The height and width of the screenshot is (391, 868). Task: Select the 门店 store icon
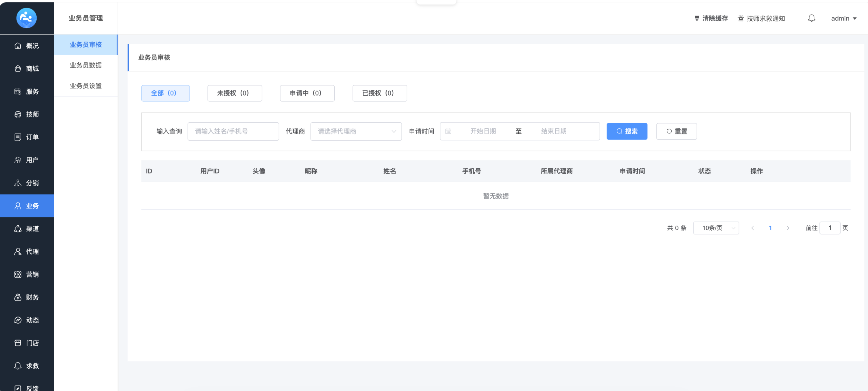pyautogui.click(x=18, y=343)
